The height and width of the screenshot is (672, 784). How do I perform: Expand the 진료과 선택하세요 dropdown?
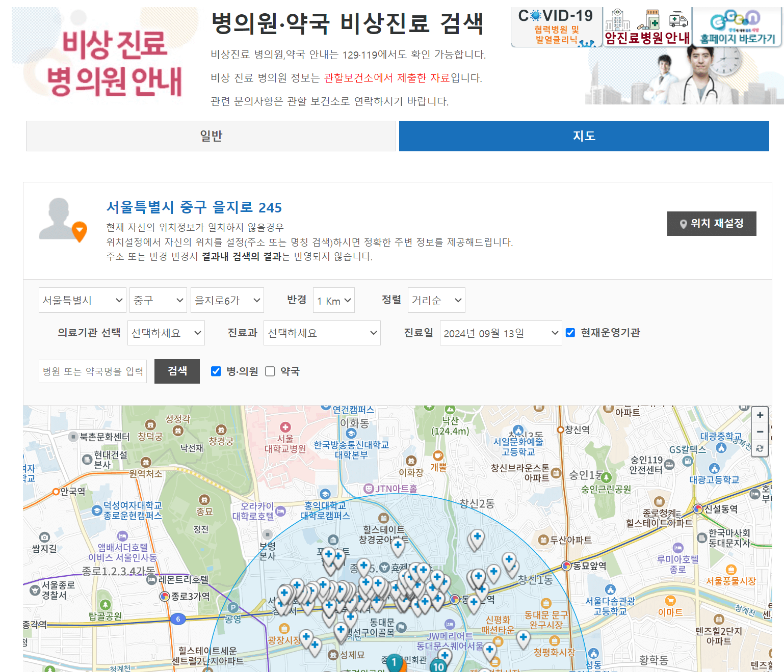(322, 333)
